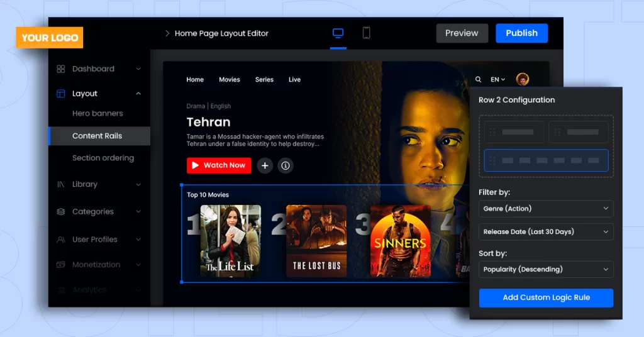Viewport: 644px width, 337px height.
Task: Click the Dashboard grid icon
Action: pyautogui.click(x=61, y=69)
